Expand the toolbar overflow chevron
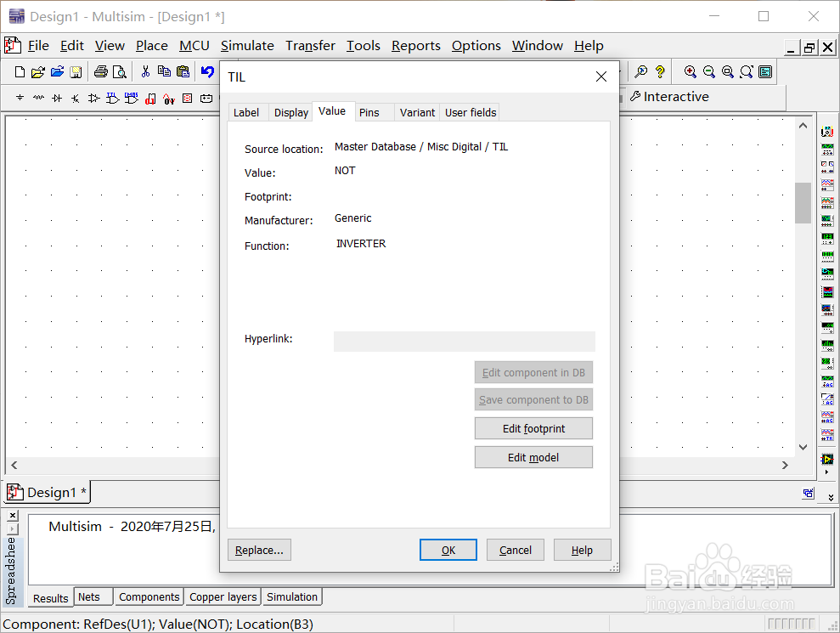The width and height of the screenshot is (840, 633). point(831,497)
